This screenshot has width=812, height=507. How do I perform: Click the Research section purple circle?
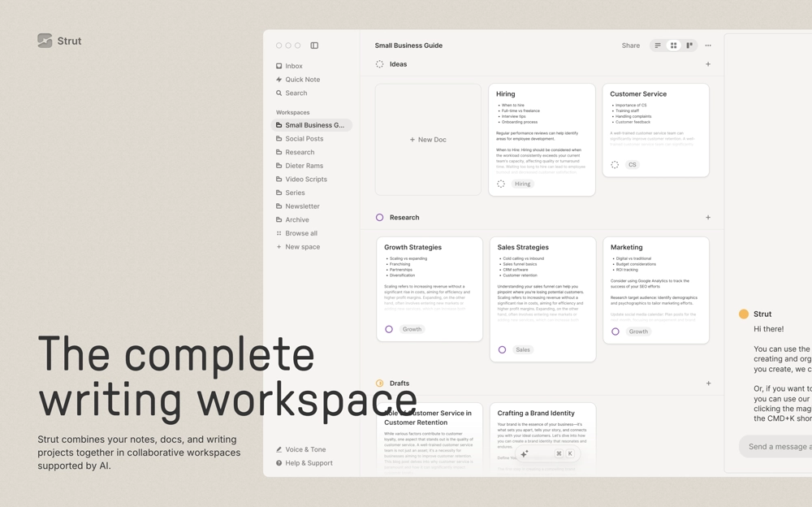pyautogui.click(x=379, y=217)
